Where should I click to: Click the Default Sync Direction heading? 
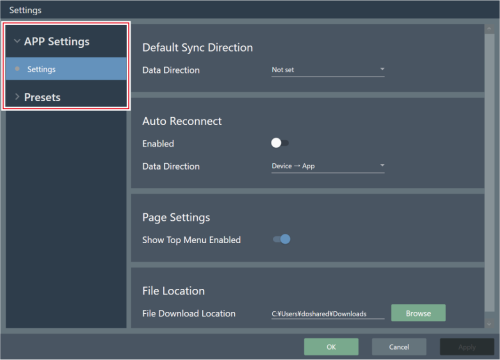click(x=197, y=48)
